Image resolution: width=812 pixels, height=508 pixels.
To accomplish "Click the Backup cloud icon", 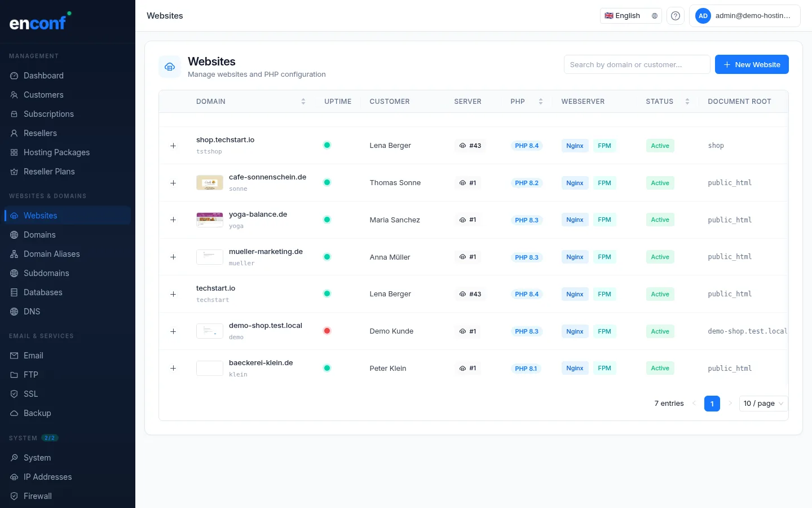I will pyautogui.click(x=14, y=413).
